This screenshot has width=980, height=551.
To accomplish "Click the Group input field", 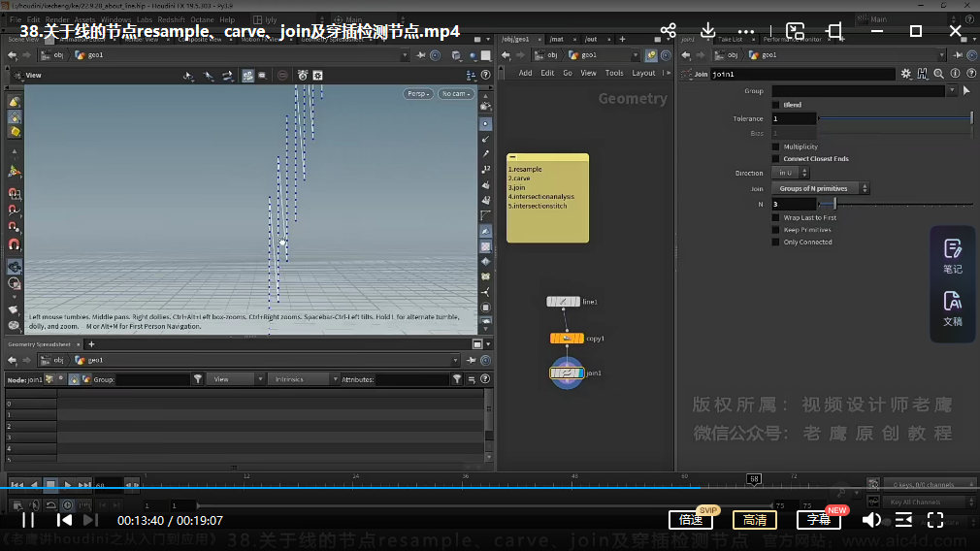I will [x=858, y=91].
